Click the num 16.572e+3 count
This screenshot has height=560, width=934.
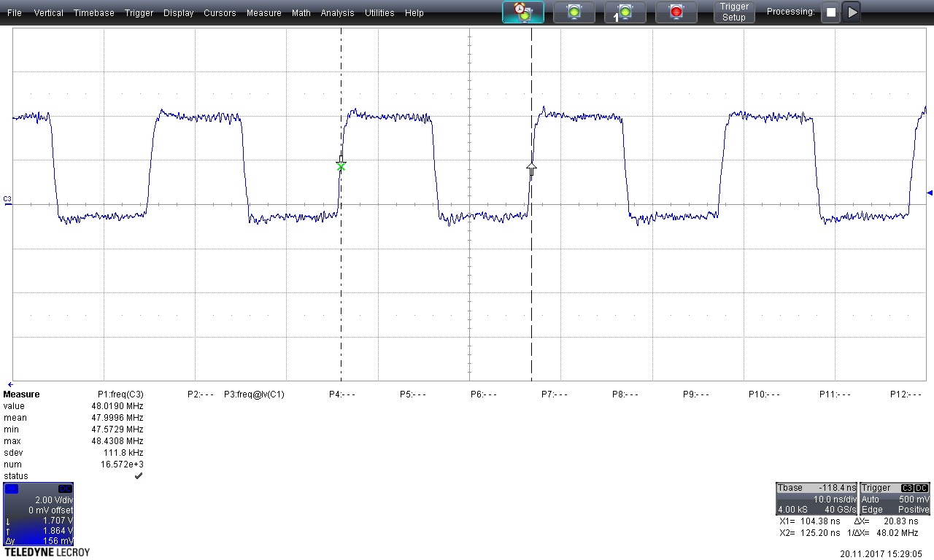122,464
